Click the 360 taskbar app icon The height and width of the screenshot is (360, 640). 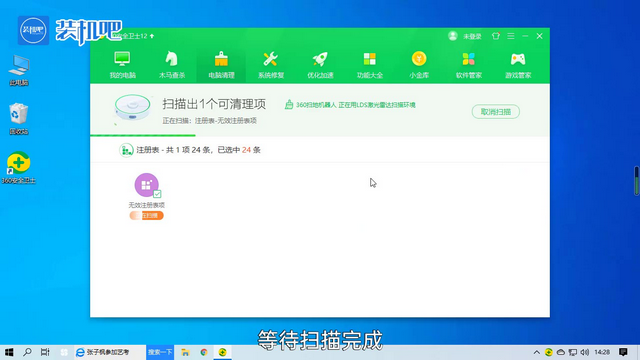[x=222, y=352]
